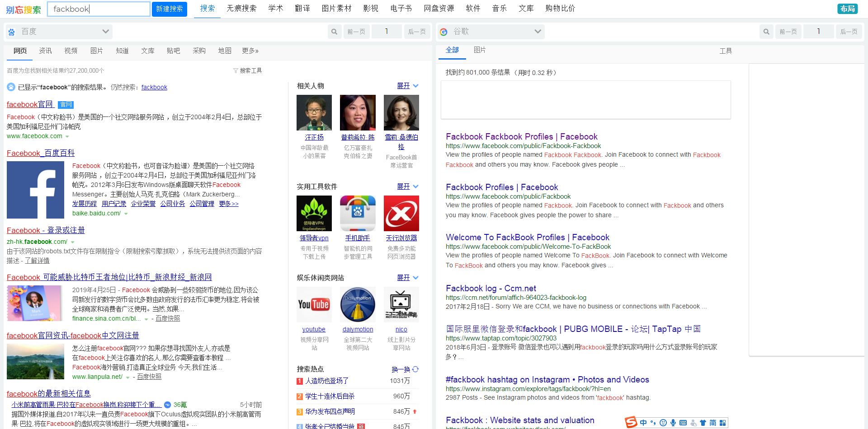Open the 谷歌 search engine dropdown
The height and width of the screenshot is (429, 868).
pyautogui.click(x=491, y=32)
